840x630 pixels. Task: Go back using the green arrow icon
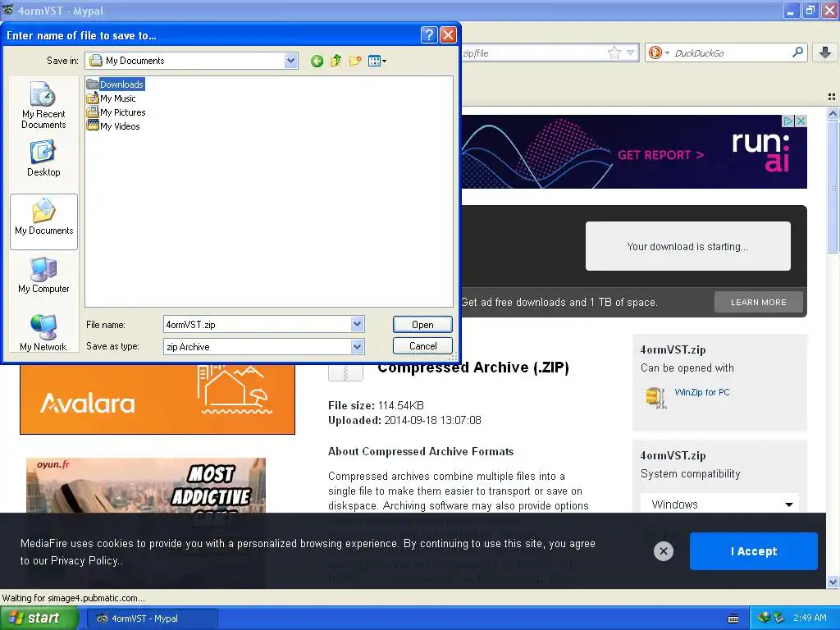(317, 61)
